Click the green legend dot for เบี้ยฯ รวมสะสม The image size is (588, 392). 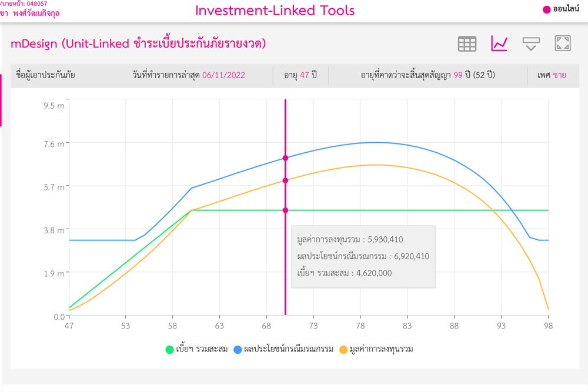tap(170, 350)
